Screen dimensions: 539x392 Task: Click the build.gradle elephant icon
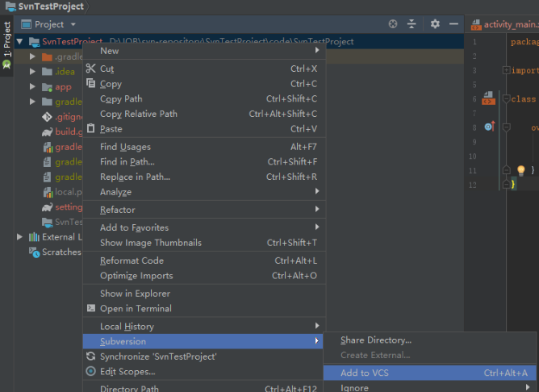coord(47,132)
